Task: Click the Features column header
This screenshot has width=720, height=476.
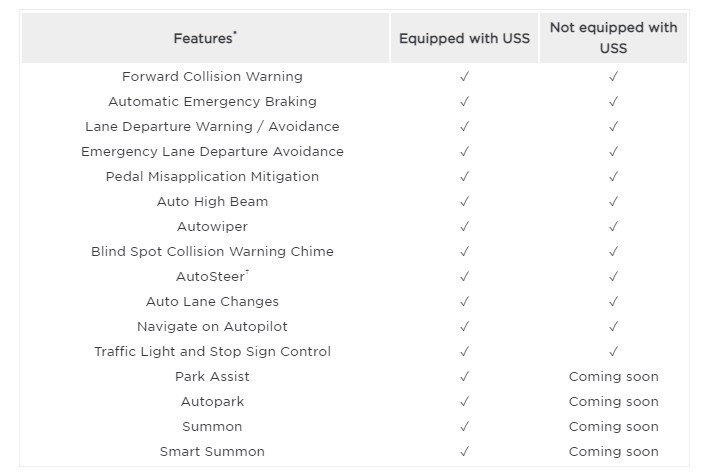Action: [x=205, y=38]
